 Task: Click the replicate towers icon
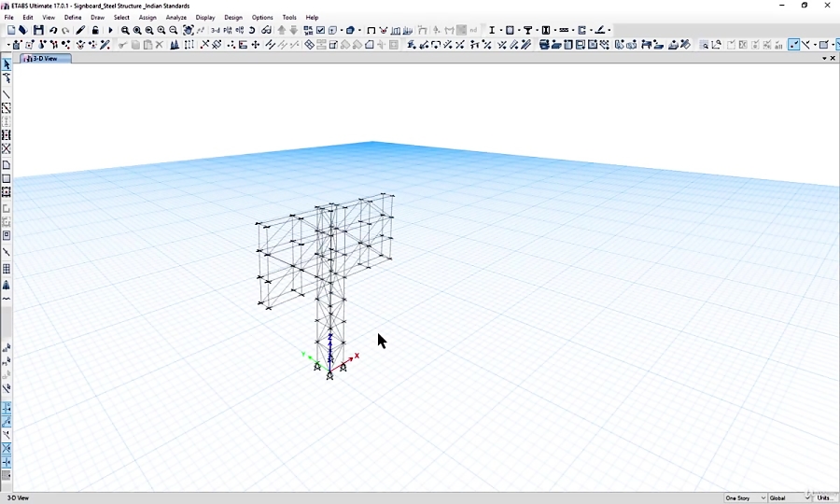click(x=175, y=45)
